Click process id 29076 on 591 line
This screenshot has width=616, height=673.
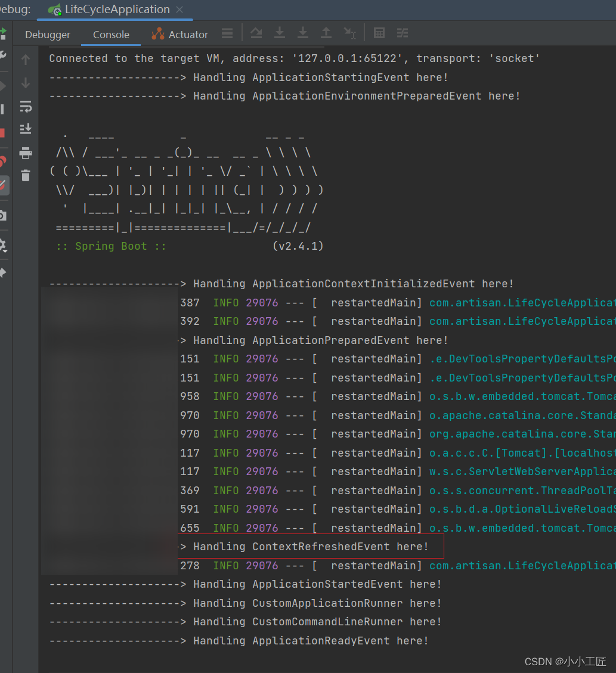point(262,509)
